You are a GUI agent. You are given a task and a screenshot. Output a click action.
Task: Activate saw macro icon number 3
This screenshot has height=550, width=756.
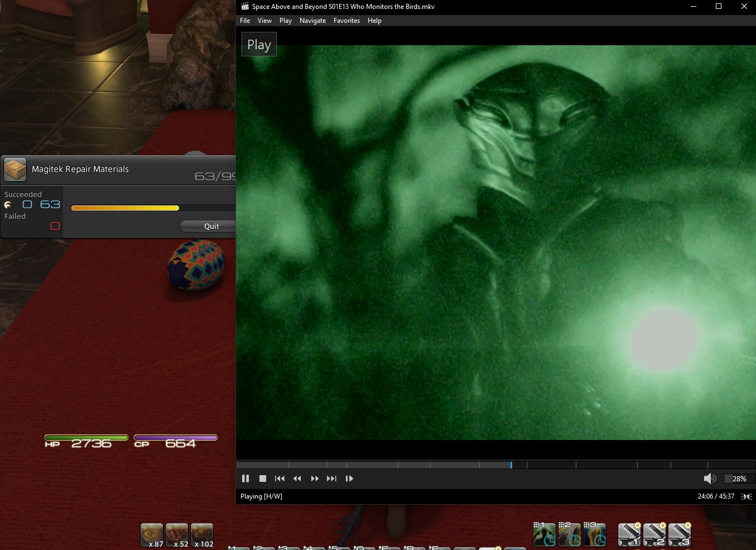(680, 534)
